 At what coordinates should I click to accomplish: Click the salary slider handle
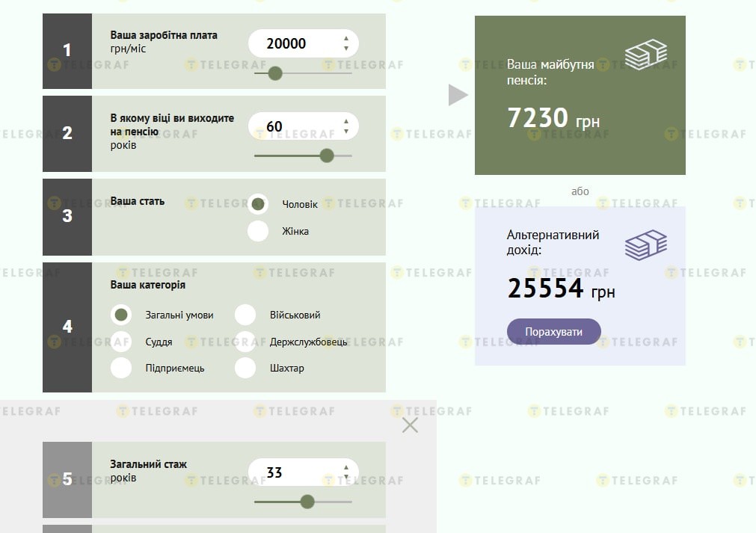coord(275,73)
